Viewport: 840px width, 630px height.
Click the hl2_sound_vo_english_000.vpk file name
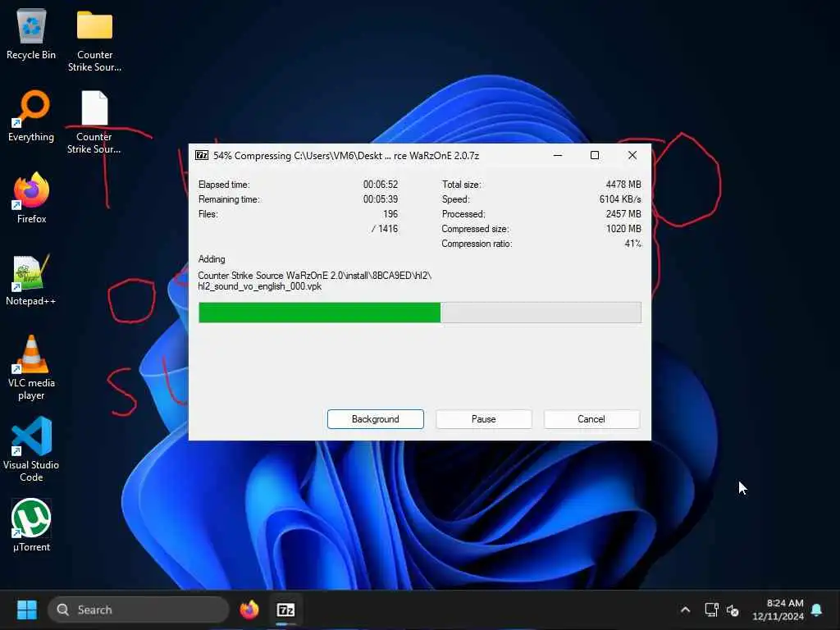[x=260, y=286]
